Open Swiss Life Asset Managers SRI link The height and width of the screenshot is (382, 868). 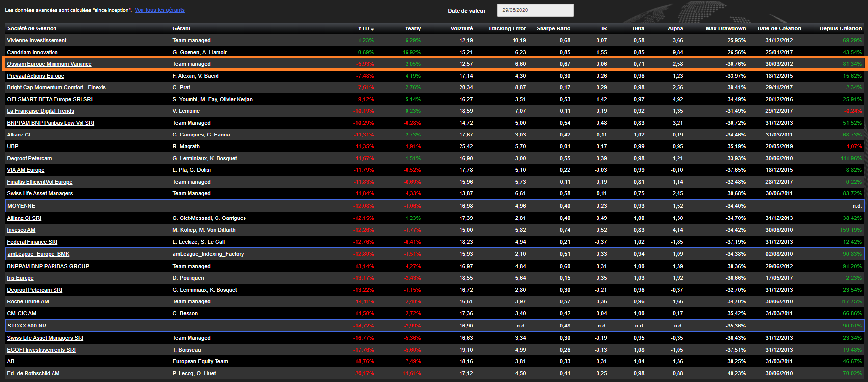click(45, 338)
